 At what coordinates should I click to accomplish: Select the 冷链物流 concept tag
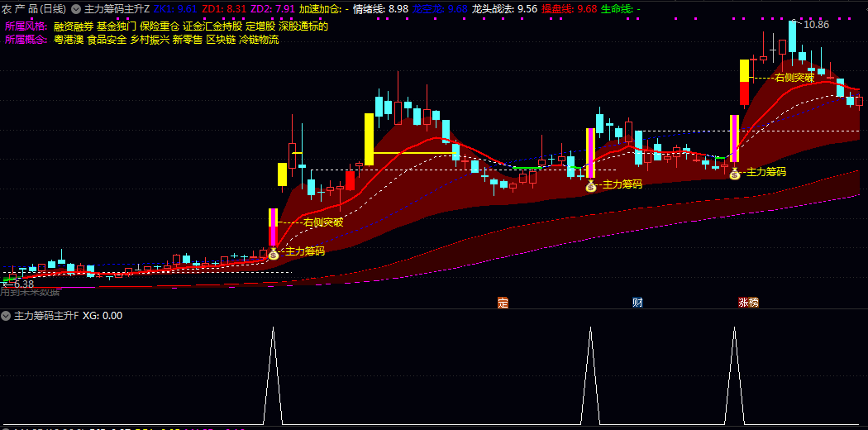click(x=259, y=40)
